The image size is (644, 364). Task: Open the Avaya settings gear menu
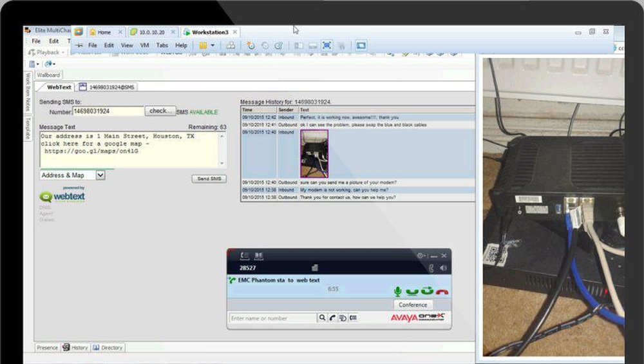(421, 256)
